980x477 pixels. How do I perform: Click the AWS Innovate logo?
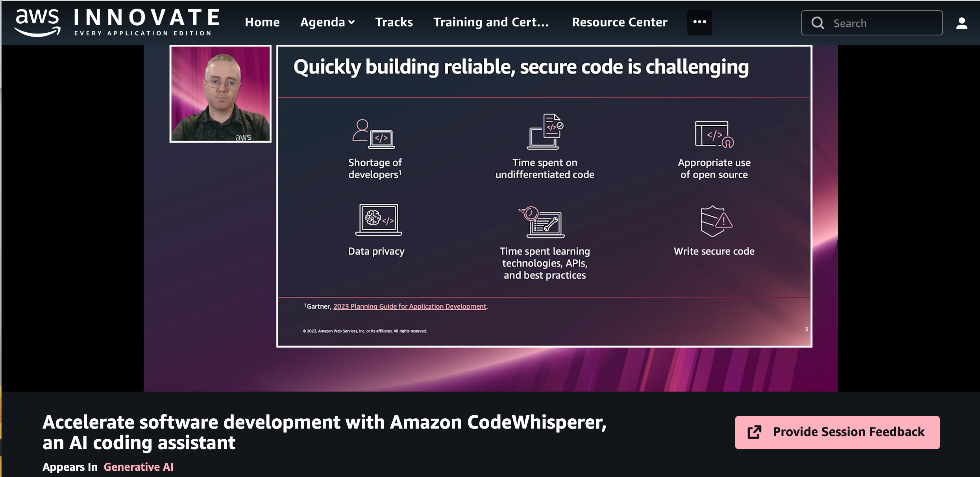tap(117, 22)
